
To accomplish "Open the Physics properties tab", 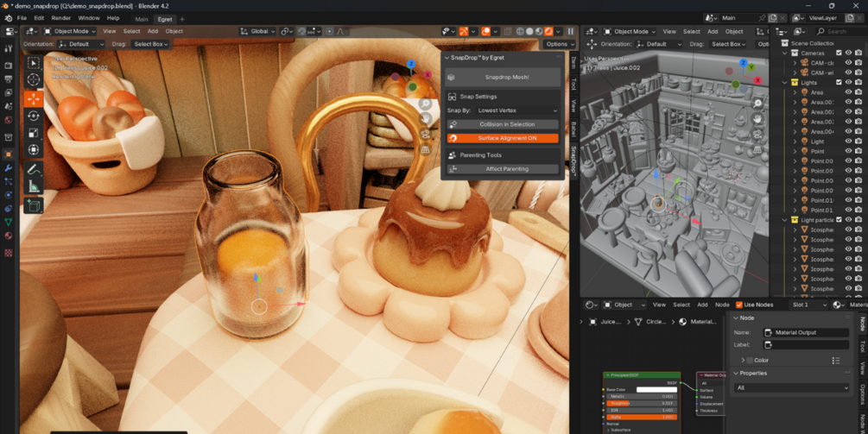I will click(9, 195).
